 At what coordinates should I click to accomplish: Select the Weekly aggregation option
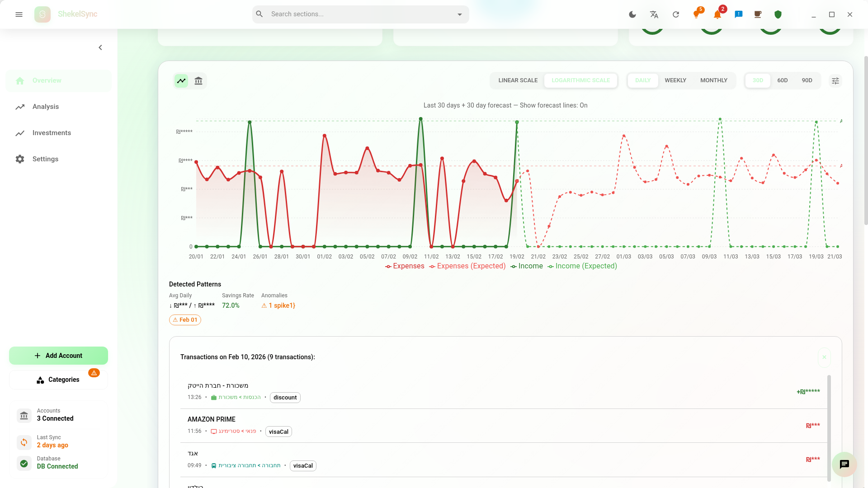(x=675, y=80)
